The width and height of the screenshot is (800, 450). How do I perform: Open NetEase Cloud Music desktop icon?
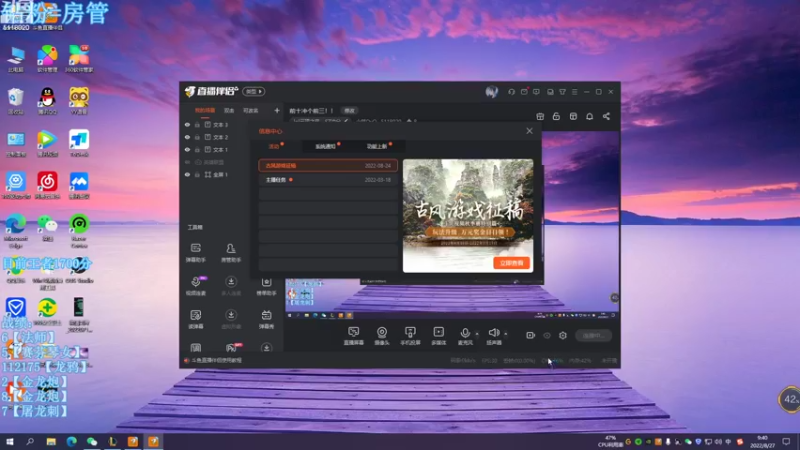(x=47, y=185)
